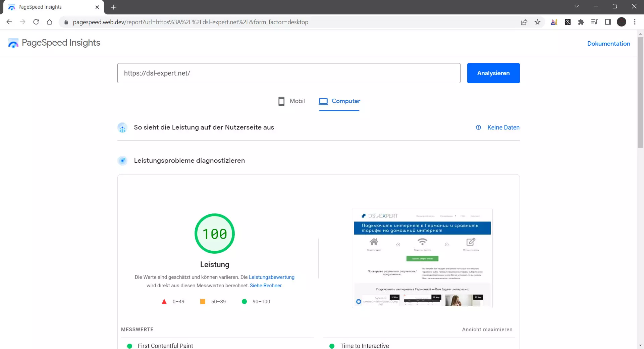Open a new browser tab

point(113,7)
